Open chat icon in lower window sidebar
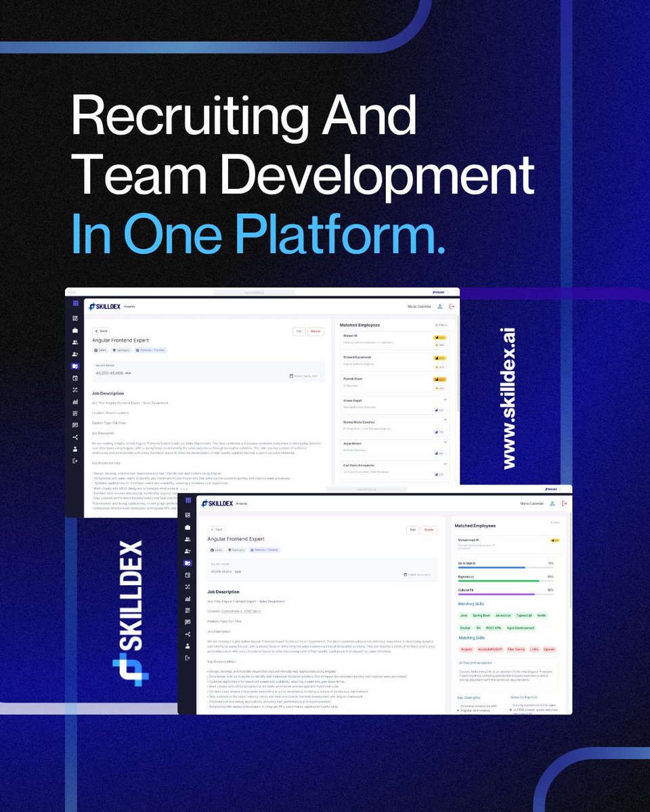The height and width of the screenshot is (812, 650). (x=188, y=622)
